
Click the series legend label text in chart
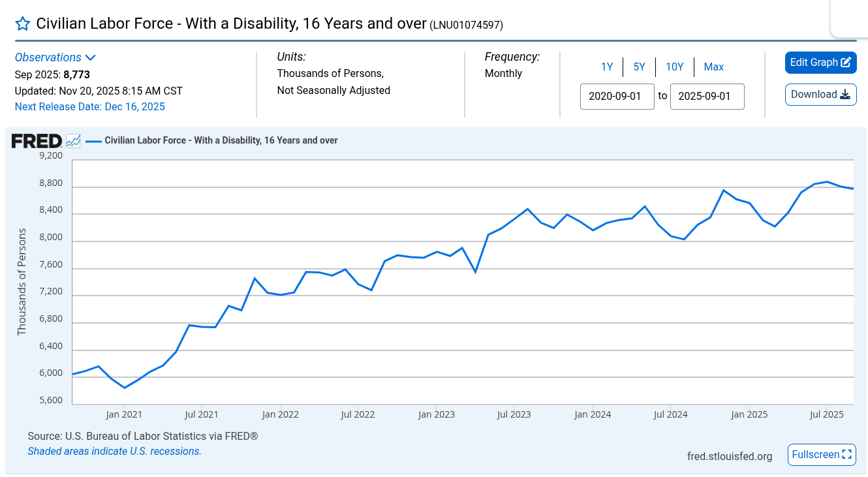[x=221, y=140]
